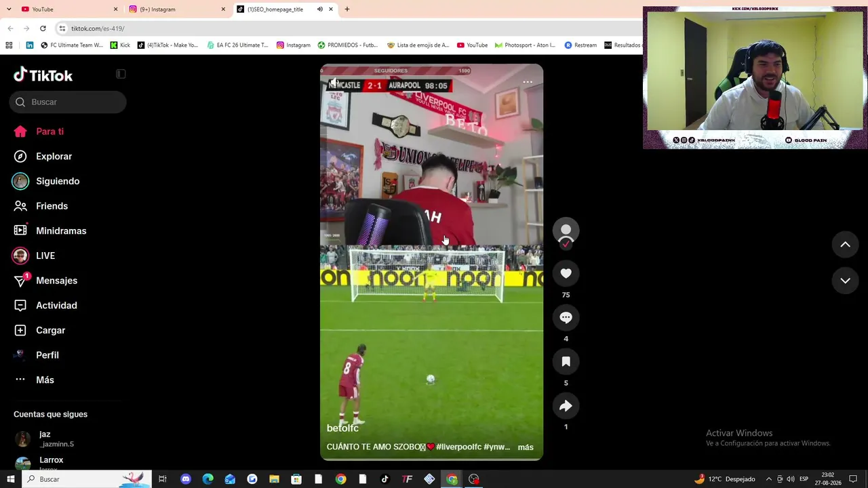Open the Kick bookmark
The width and height of the screenshot is (868, 488).
point(120,45)
